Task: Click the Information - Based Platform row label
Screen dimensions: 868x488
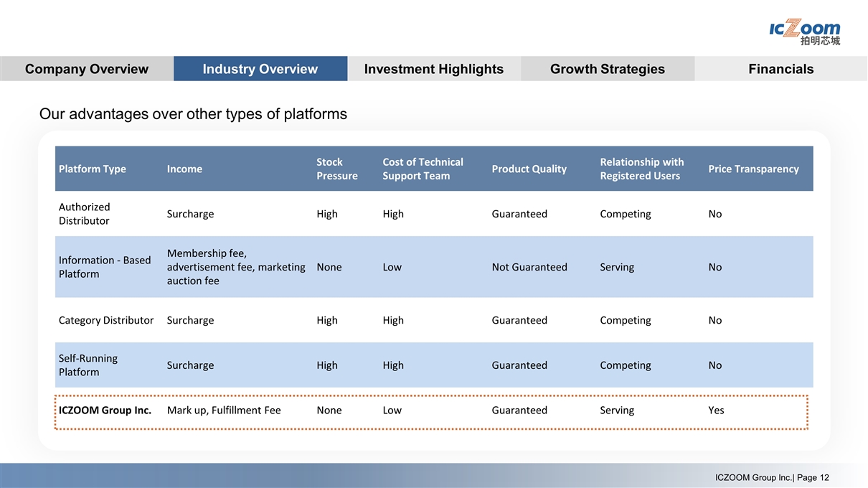Action: pos(104,267)
